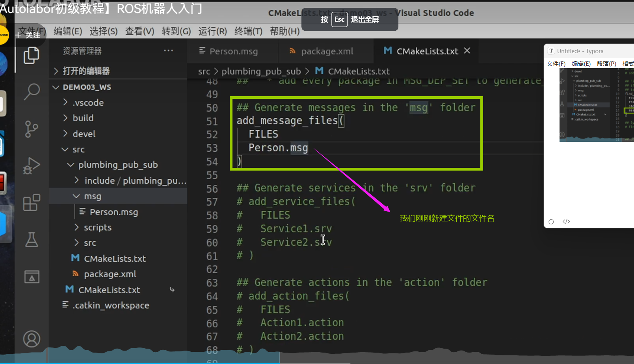Click the 关注 follow button

pyautogui.click(x=28, y=35)
